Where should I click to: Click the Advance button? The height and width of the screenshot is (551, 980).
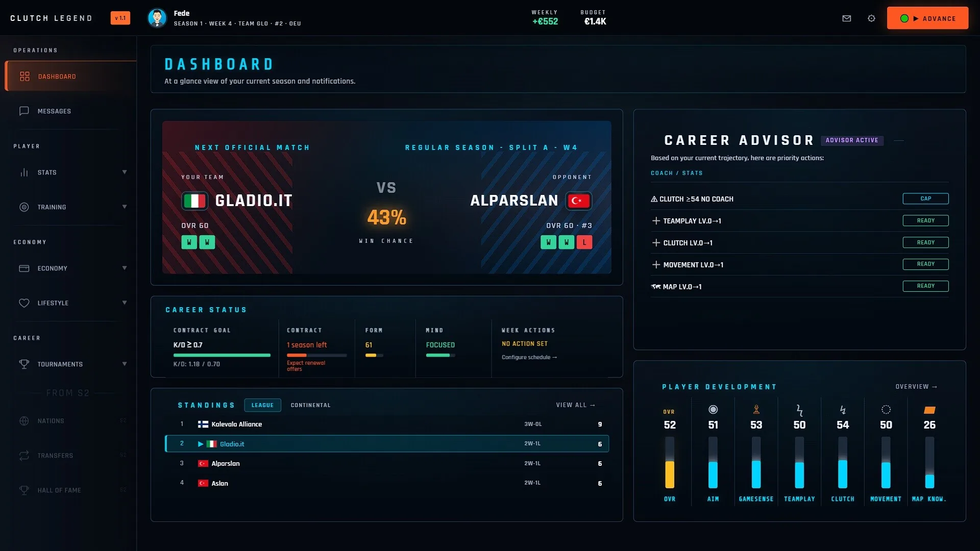coord(927,18)
